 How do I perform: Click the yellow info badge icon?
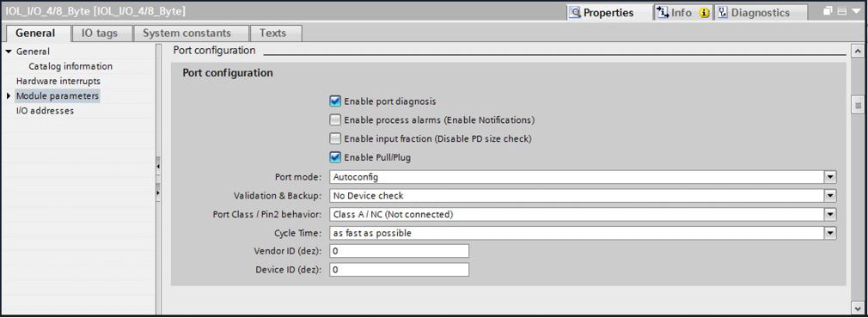tap(704, 13)
